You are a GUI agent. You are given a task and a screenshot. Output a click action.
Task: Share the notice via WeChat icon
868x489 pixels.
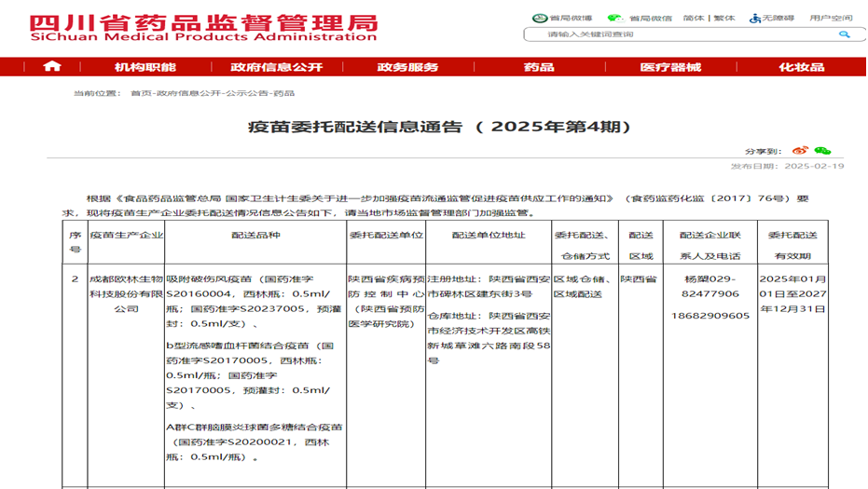[x=822, y=151]
